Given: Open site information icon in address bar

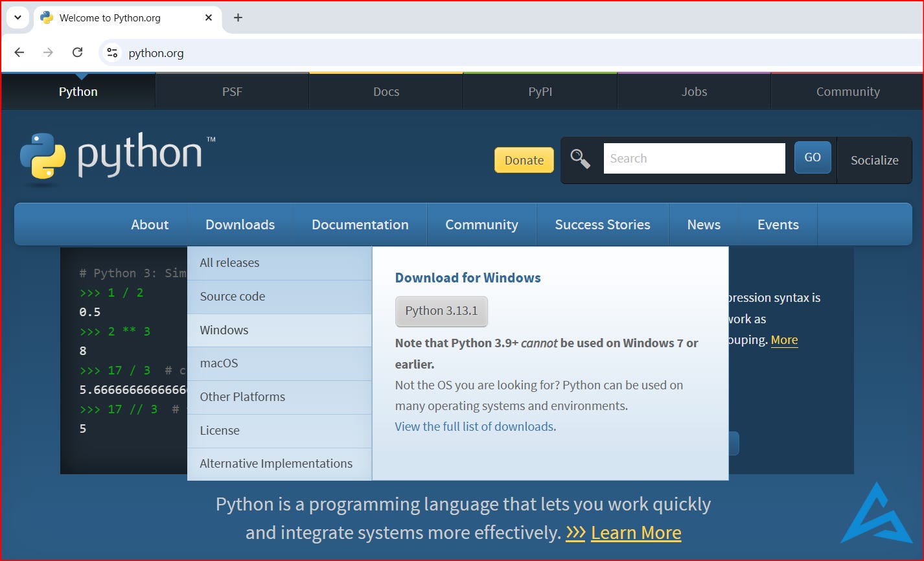Looking at the screenshot, I should tap(112, 52).
